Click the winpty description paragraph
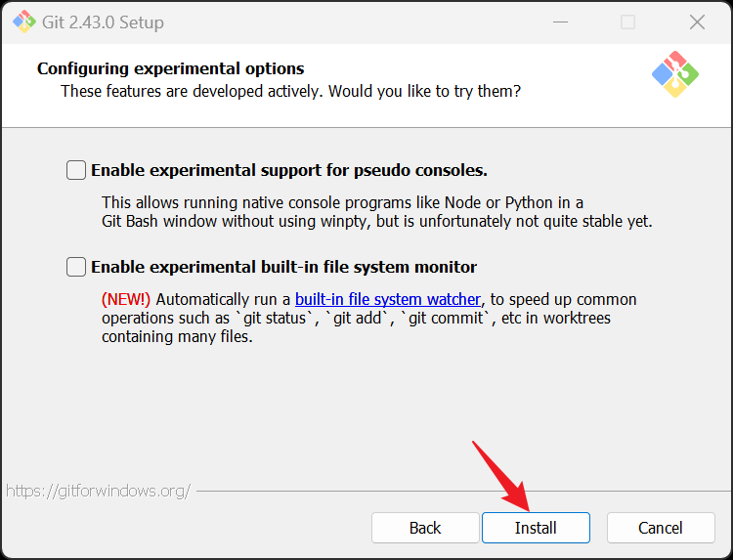The image size is (733, 560). (x=377, y=212)
